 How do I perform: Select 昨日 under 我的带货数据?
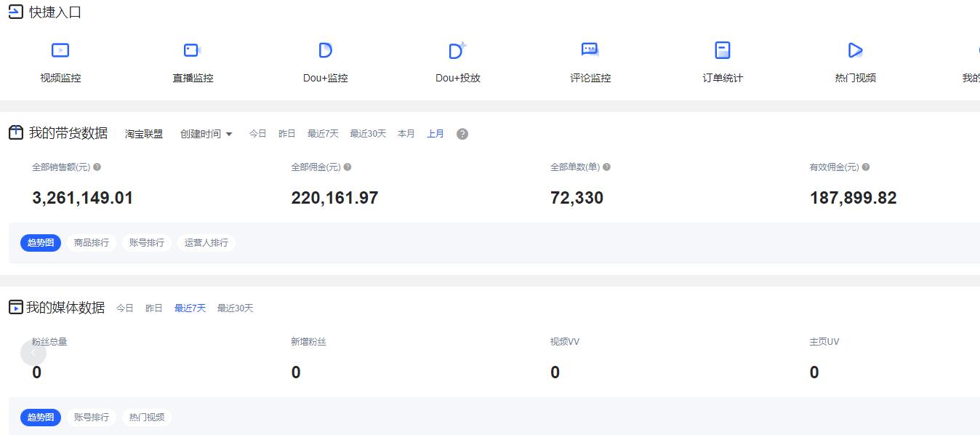tap(286, 134)
